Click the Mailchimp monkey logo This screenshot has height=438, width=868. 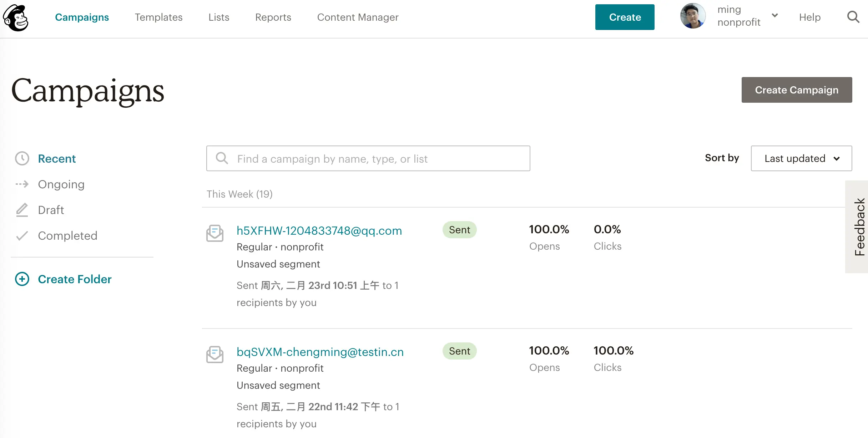[x=16, y=17]
